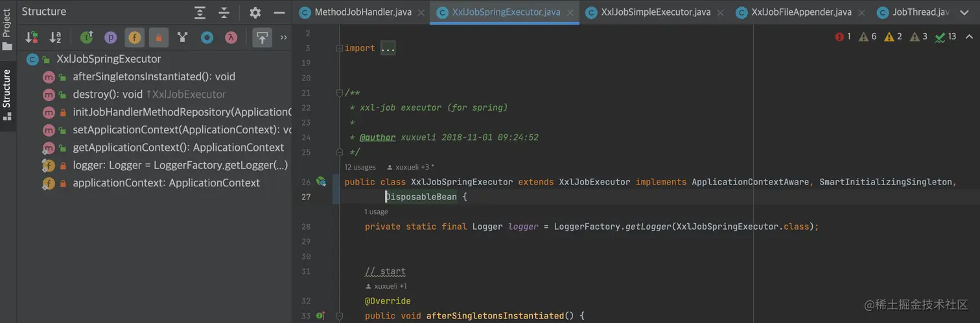Image resolution: width=980 pixels, height=323 pixels.
Task: Click Expand All icon in Structure header
Action: coord(200,12)
